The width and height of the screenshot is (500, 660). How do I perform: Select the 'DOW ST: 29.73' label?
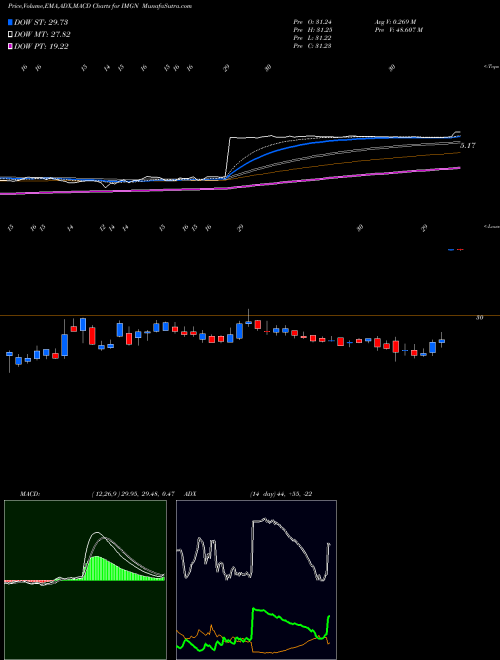click(41, 22)
